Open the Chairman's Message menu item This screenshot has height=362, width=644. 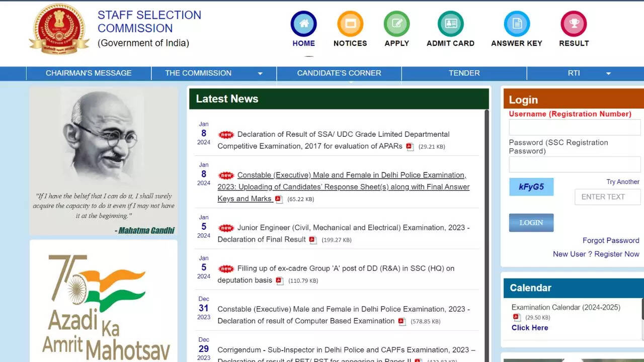89,73
